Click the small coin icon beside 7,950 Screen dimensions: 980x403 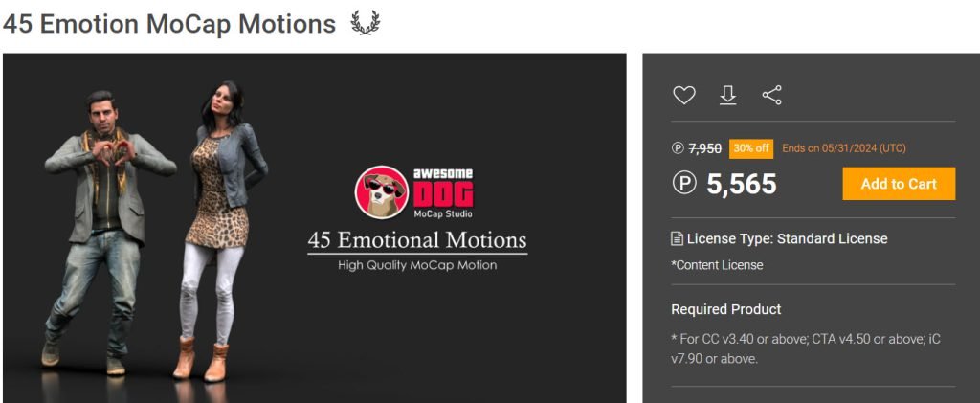[679, 148]
